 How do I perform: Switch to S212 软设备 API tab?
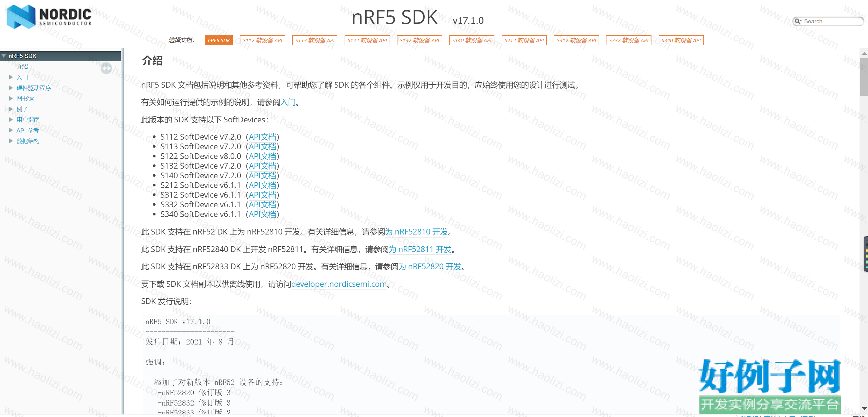point(524,40)
